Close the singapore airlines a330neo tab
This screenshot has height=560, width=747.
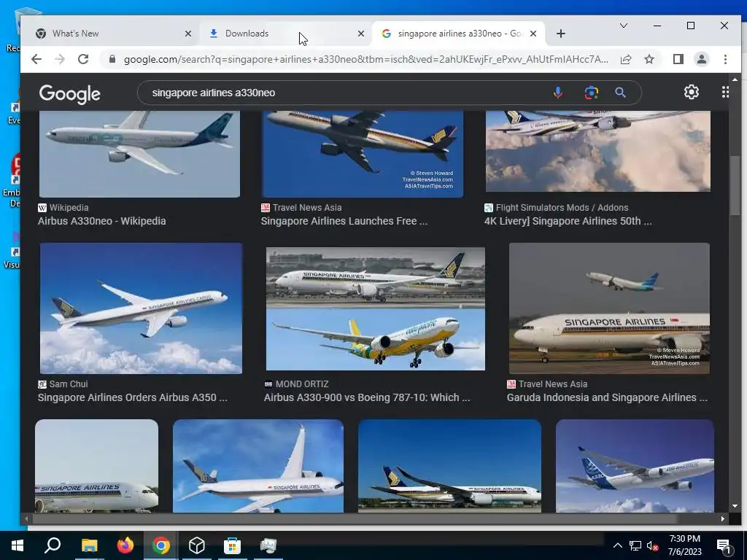tap(533, 34)
